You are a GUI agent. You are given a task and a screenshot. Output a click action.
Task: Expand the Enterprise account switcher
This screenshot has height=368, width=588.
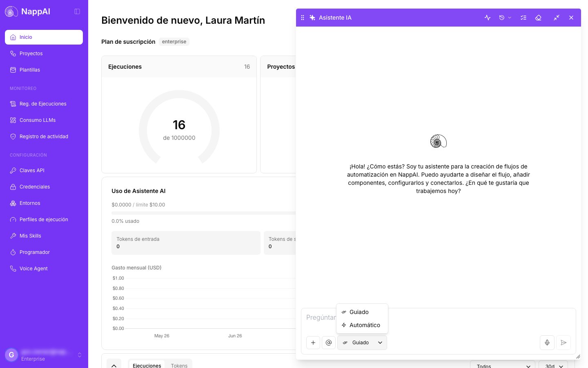pos(44,355)
